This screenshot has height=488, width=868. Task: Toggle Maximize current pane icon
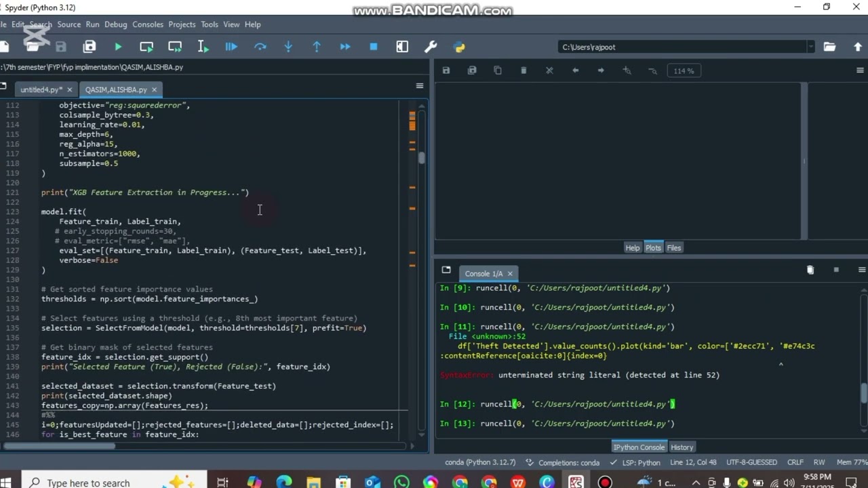402,47
